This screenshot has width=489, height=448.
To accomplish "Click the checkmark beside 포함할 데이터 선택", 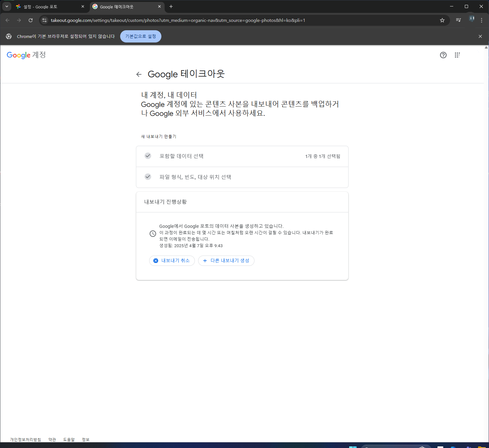I will (x=148, y=156).
